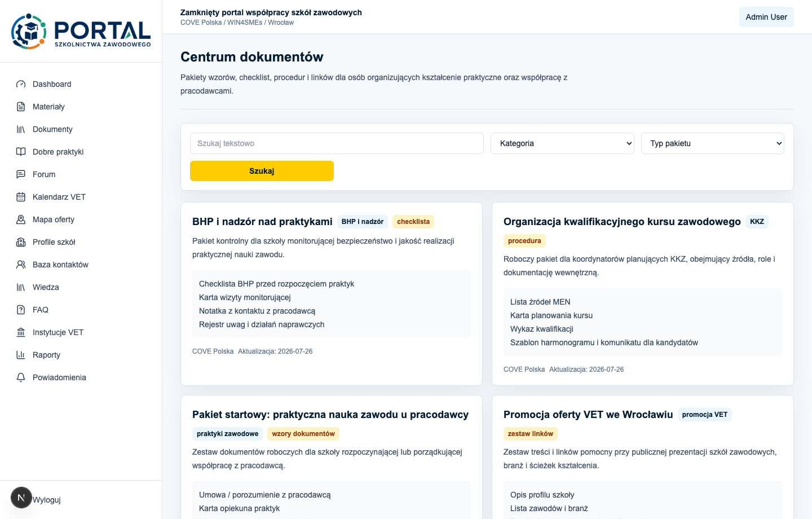Click the Forum chat bubble icon
Image resolution: width=812 pixels, height=519 pixels.
click(x=21, y=174)
